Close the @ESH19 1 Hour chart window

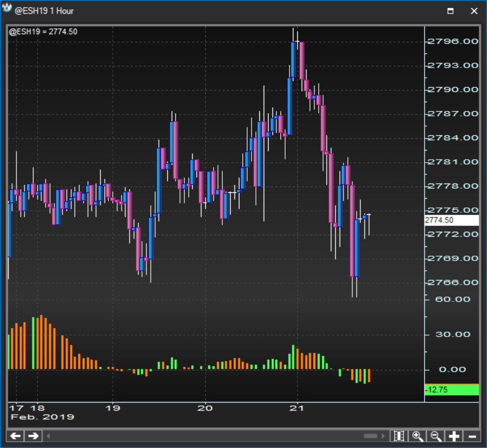coord(474,11)
